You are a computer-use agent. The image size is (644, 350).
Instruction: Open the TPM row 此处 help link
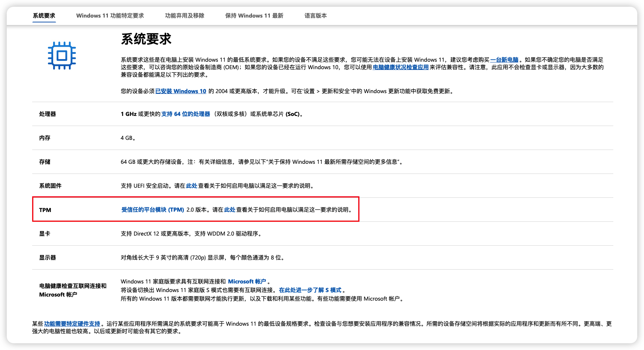point(230,210)
